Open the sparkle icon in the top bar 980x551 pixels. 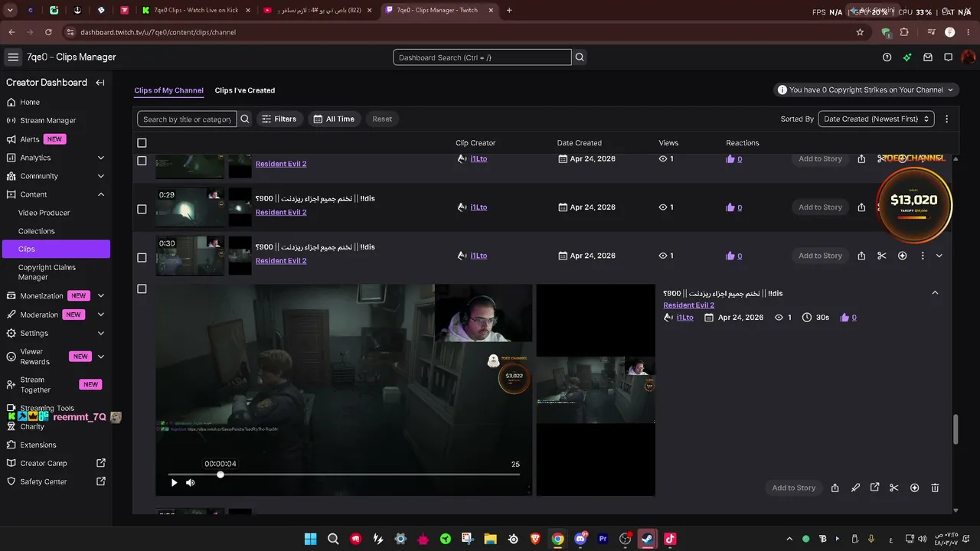tap(907, 57)
